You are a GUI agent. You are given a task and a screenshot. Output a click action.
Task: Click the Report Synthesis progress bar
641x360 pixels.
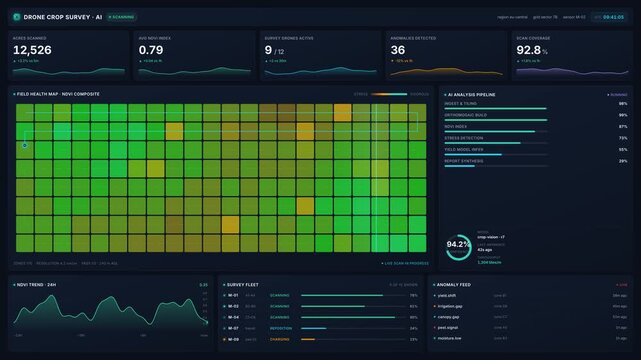[495, 166]
